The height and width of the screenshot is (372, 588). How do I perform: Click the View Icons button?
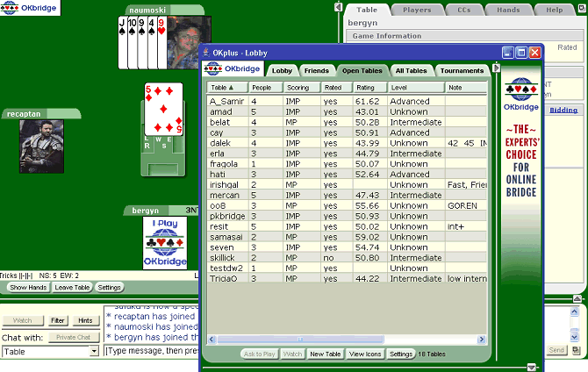click(x=365, y=354)
